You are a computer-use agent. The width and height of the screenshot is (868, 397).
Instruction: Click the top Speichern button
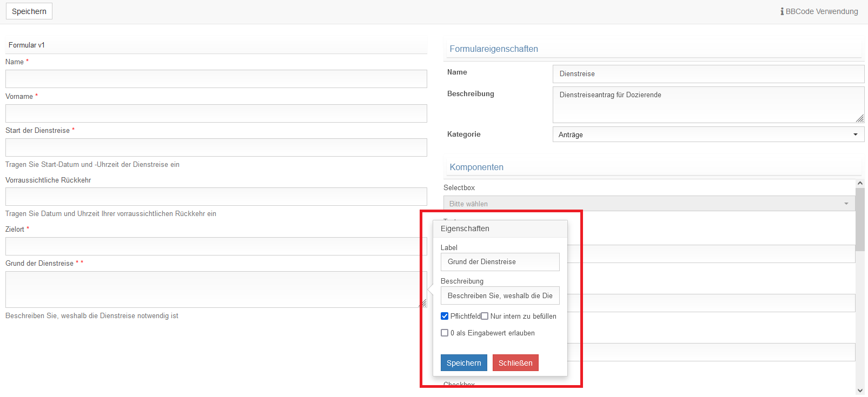point(29,11)
